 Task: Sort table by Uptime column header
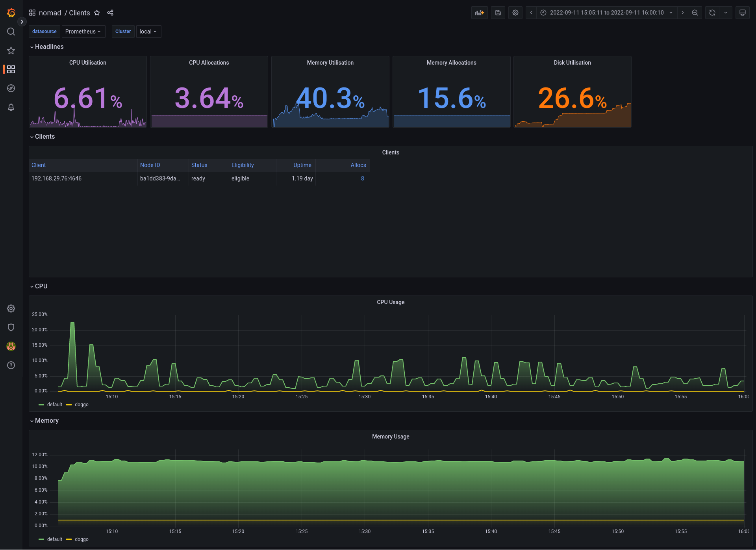pyautogui.click(x=302, y=165)
